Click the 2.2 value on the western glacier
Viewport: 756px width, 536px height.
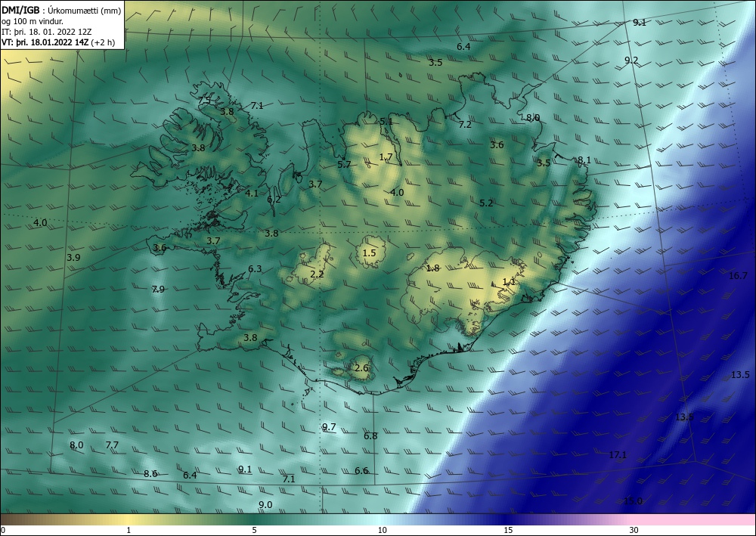point(317,274)
